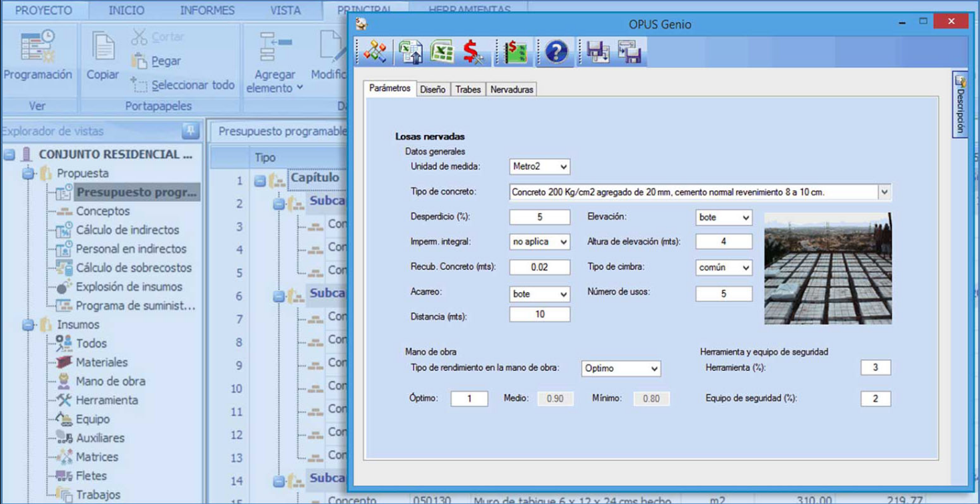Open the green percentage notebook icon
This screenshot has height=504, width=980.
515,52
